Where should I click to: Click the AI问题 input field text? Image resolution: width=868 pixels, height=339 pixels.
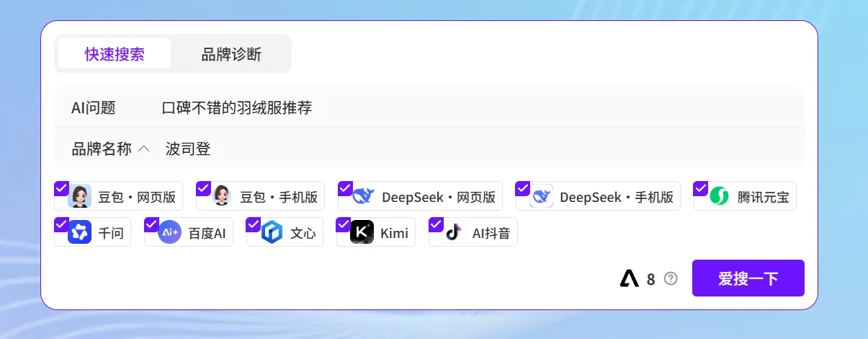(x=237, y=108)
